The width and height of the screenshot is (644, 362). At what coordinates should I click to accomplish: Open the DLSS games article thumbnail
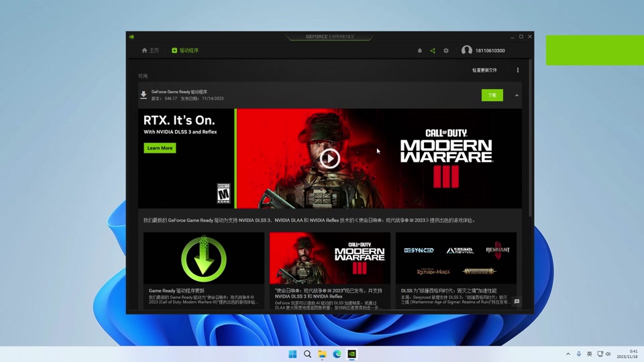pos(456,258)
